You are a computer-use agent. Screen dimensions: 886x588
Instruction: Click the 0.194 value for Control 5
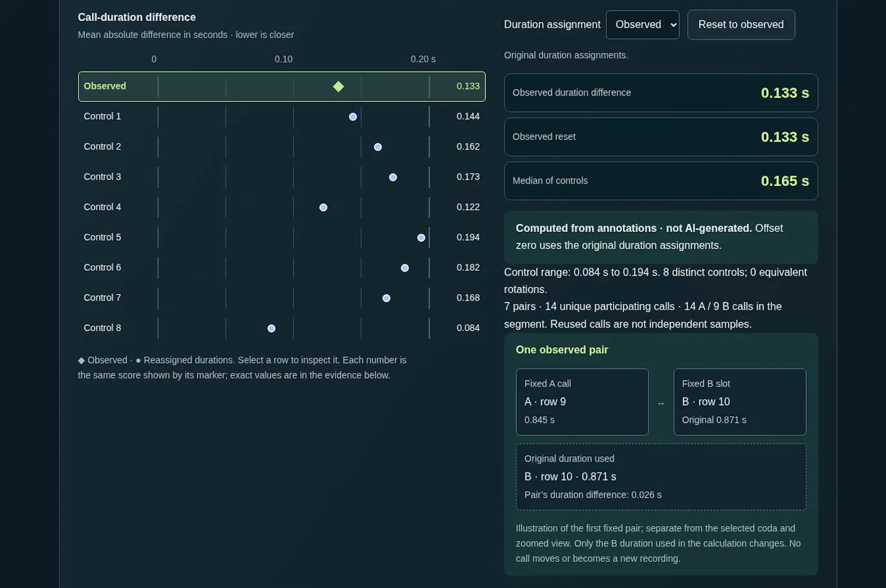[x=468, y=237]
